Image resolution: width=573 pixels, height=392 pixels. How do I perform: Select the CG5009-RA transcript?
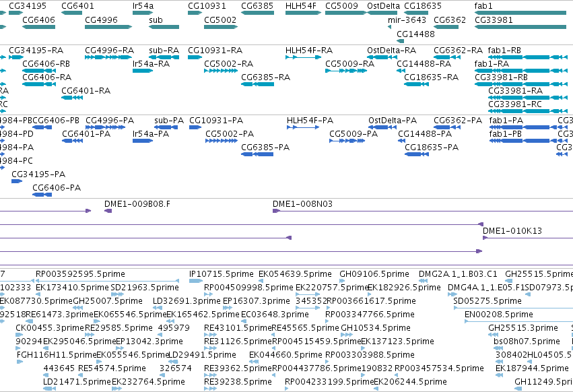coord(345,71)
